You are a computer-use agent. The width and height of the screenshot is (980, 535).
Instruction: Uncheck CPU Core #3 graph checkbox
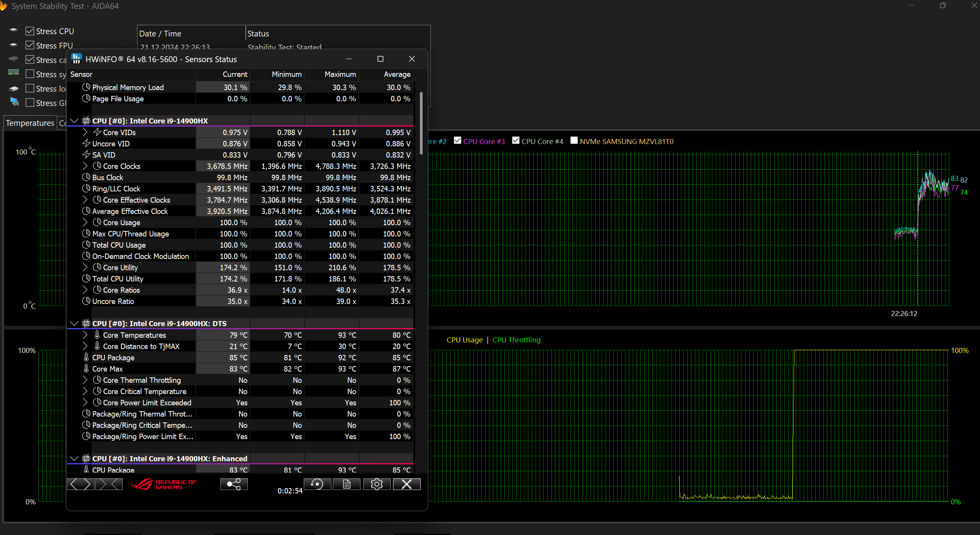point(458,141)
